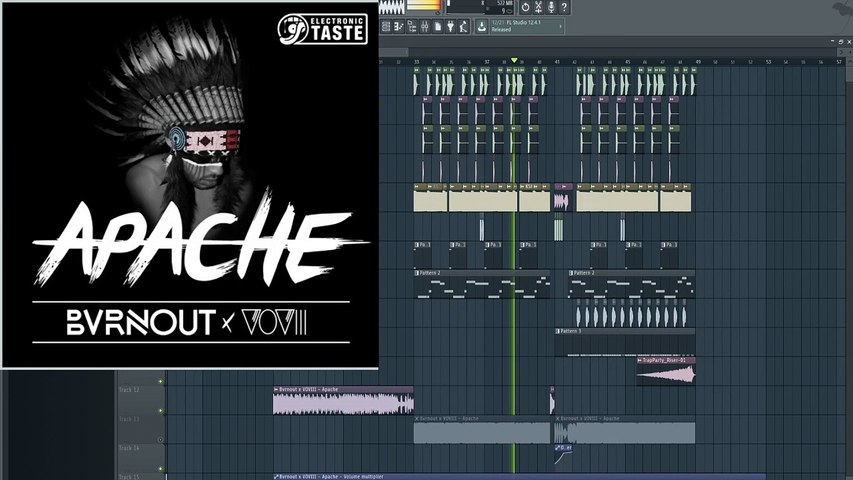The width and height of the screenshot is (853, 480).
Task: Click bar 53 on the timeline ruler
Action: pyautogui.click(x=768, y=62)
